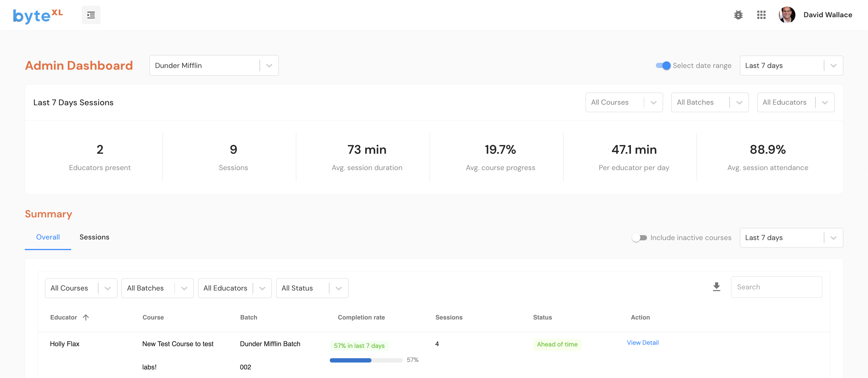Select the Overall tab
Viewport: 868px width, 378px height.
pos(48,237)
